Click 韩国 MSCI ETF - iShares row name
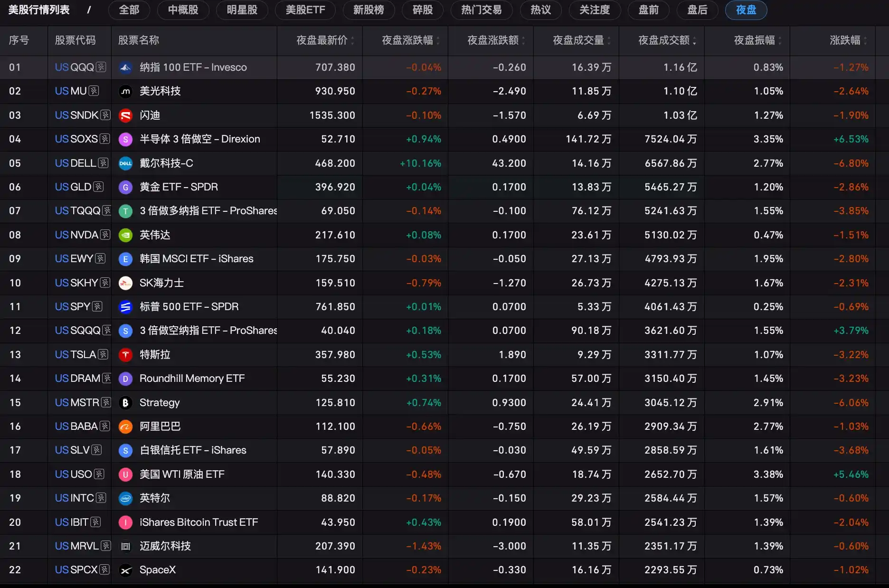This screenshot has height=588, width=889. (197, 259)
